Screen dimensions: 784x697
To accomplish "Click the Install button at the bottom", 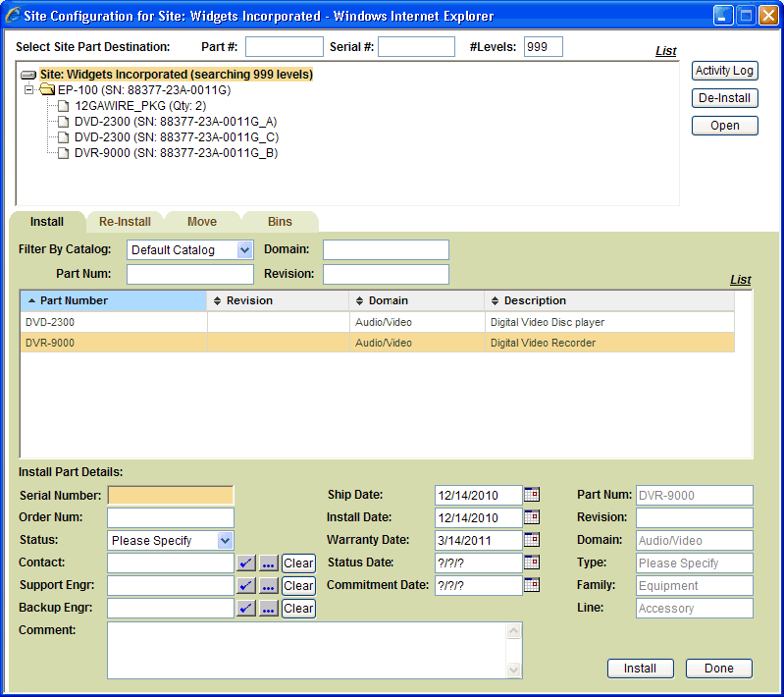I will pos(641,669).
